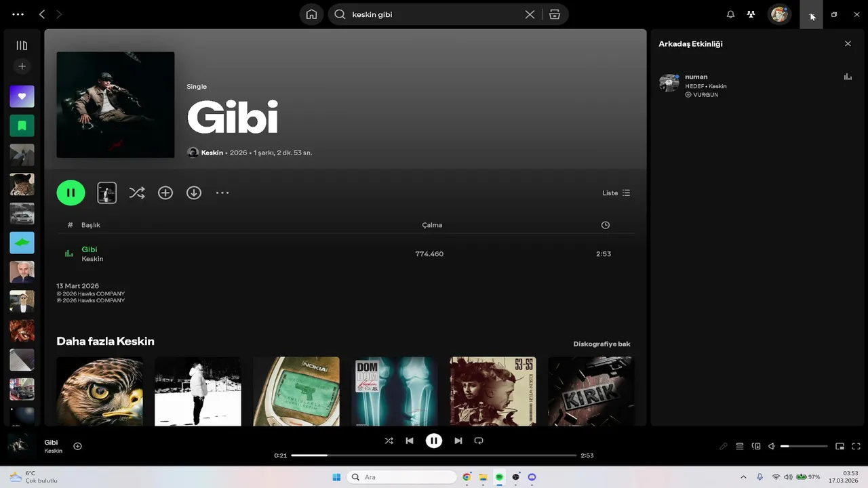Open the Diskografiye bak link
The image size is (868, 488).
[x=601, y=344]
